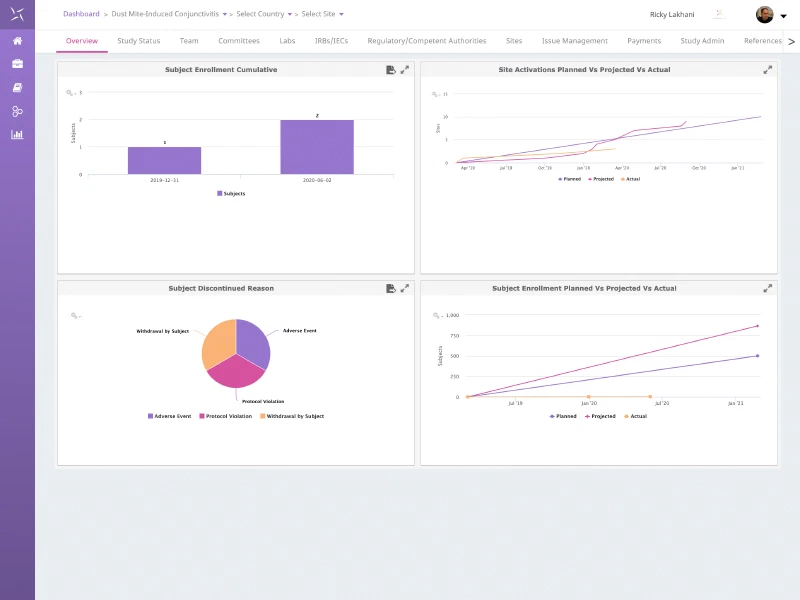This screenshot has width=800, height=600.
Task: Export Subject Enrollment Cumulative chart data
Action: point(391,70)
